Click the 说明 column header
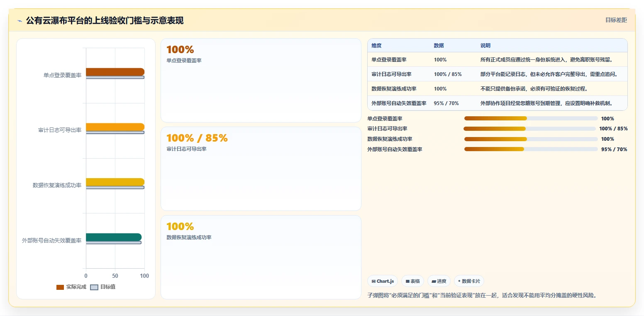The height and width of the screenshot is (316, 644). [485, 45]
